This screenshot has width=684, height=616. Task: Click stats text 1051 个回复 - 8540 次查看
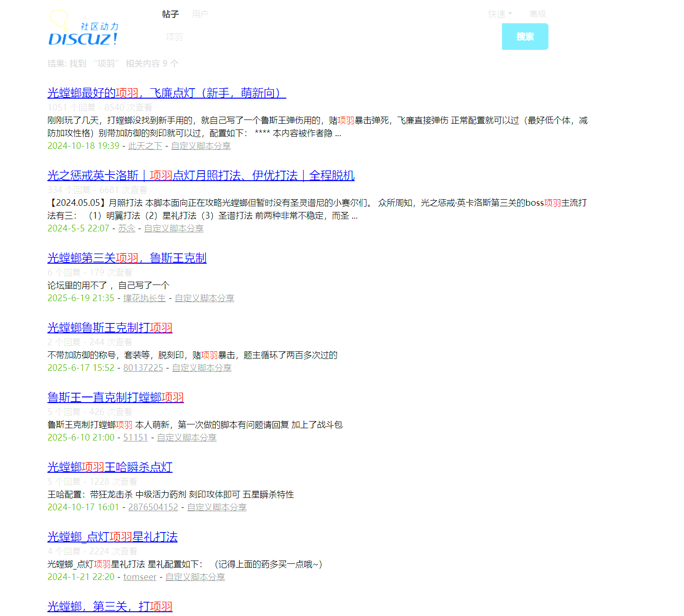coord(100,108)
